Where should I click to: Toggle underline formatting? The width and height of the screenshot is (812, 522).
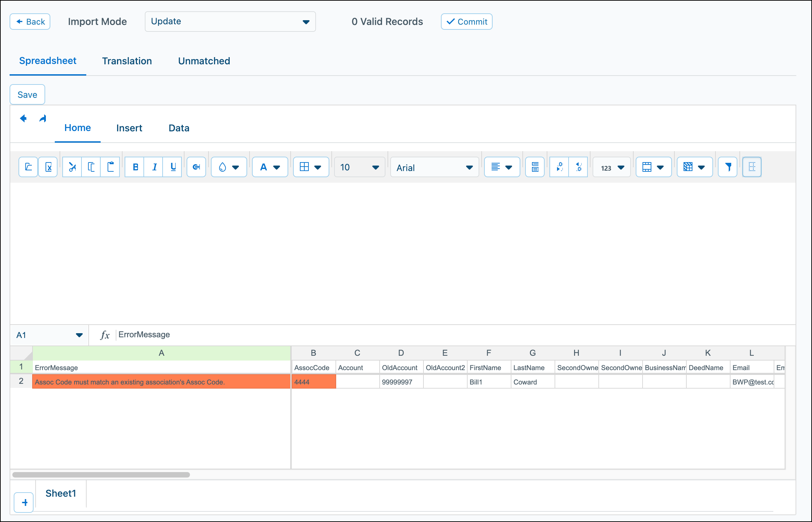pyautogui.click(x=173, y=167)
